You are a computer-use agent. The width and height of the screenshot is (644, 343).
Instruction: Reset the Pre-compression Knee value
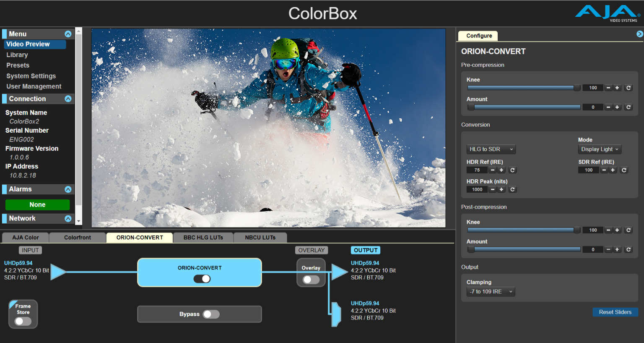click(628, 88)
